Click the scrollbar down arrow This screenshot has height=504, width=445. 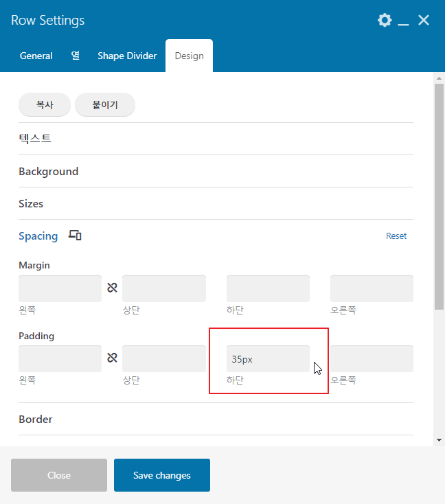440,440
